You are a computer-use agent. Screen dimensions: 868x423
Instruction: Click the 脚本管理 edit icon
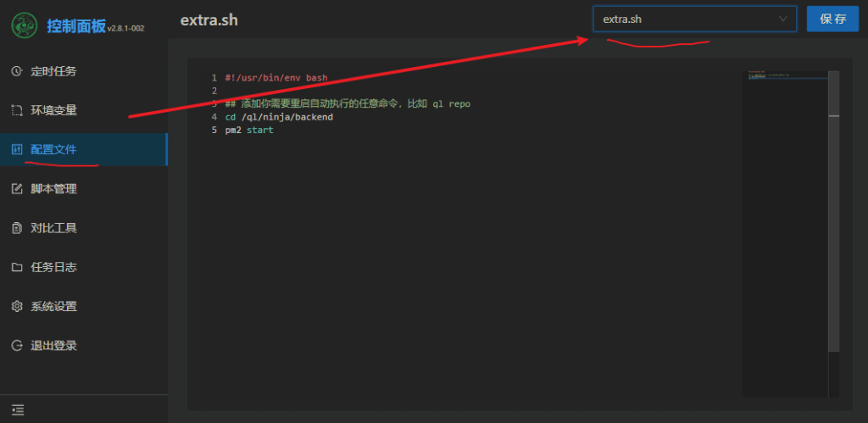[x=17, y=189]
